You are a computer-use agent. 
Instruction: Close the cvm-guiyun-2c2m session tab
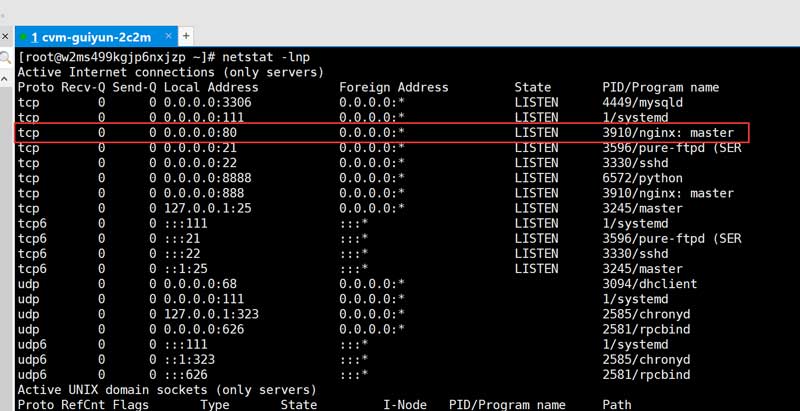[170, 36]
